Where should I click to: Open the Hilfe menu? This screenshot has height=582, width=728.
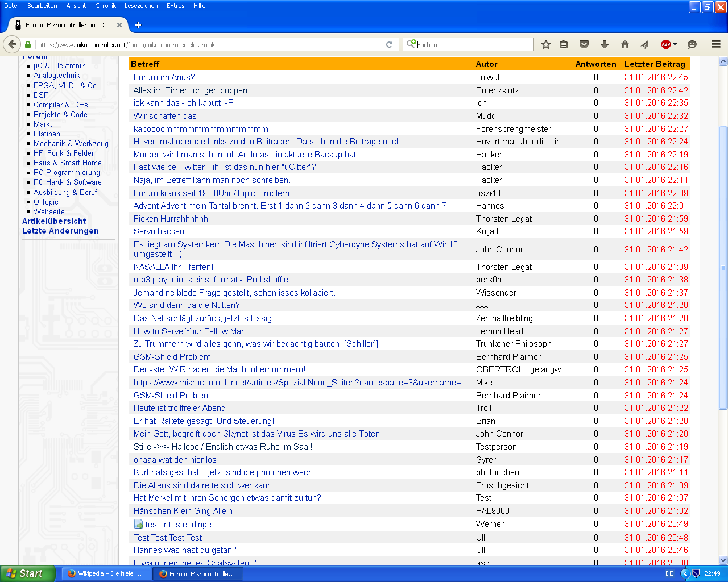[x=199, y=6]
